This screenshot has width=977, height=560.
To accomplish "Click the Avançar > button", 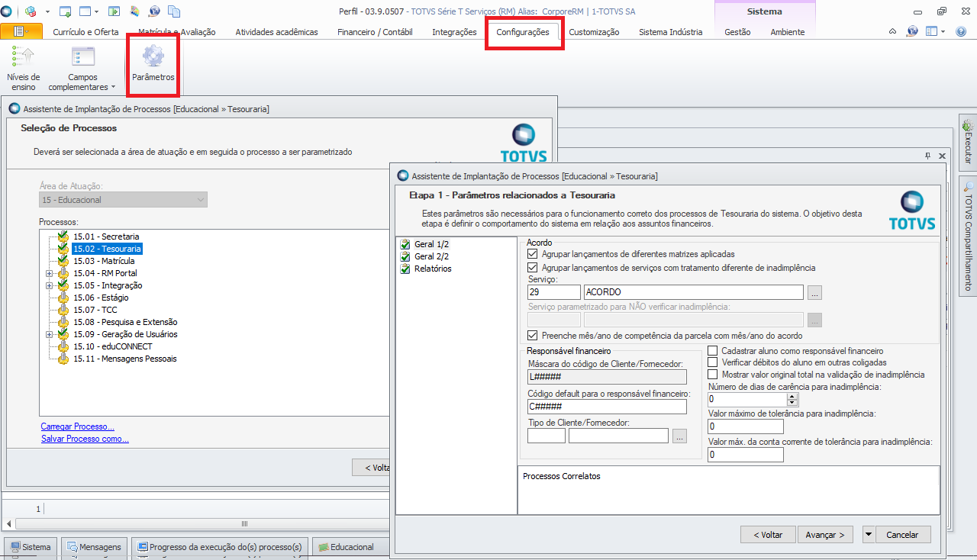I will click(825, 535).
